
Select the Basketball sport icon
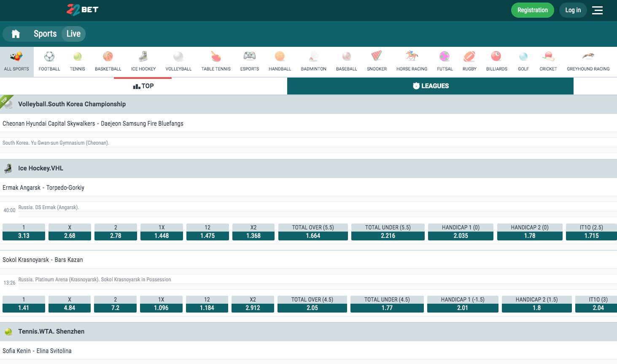point(108,57)
